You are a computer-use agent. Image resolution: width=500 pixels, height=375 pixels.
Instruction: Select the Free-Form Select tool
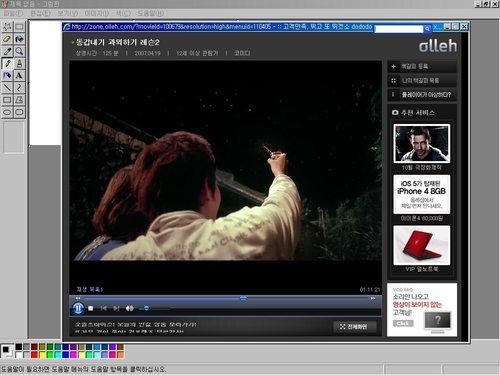pos(7,27)
